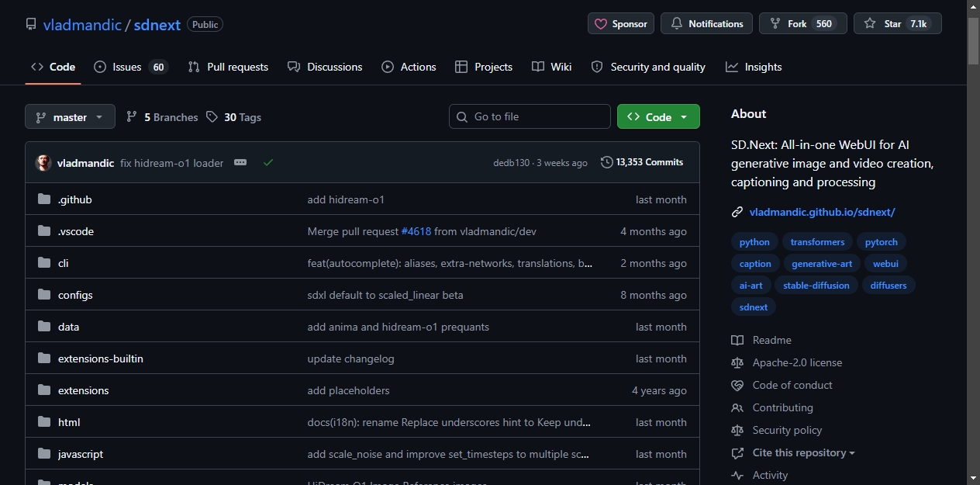Star the sdnext repository
Viewport: 980px width, 485px height.
pyautogui.click(x=897, y=24)
